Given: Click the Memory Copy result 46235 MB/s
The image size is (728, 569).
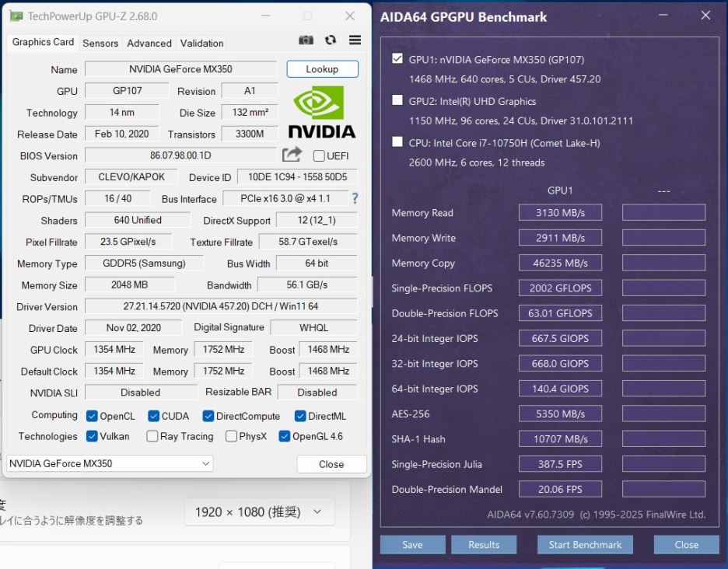Looking at the screenshot, I should (561, 263).
